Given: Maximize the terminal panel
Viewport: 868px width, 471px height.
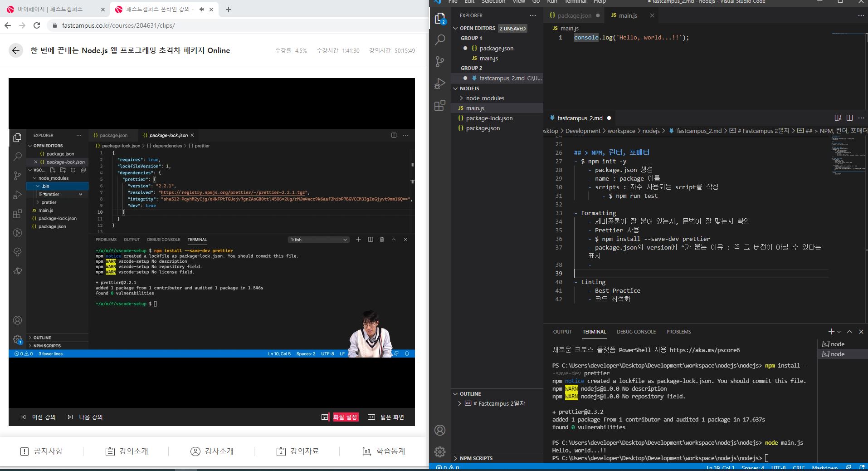Looking at the screenshot, I should tap(849, 332).
